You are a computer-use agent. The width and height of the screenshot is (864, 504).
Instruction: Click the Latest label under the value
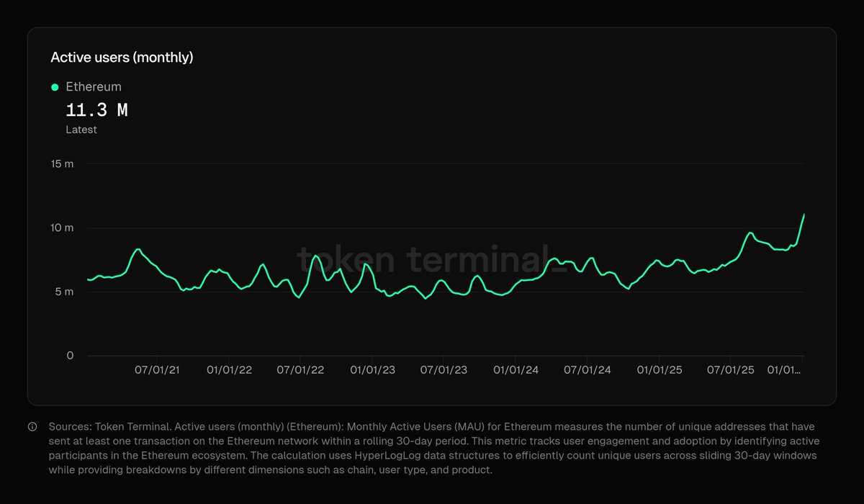click(x=81, y=130)
